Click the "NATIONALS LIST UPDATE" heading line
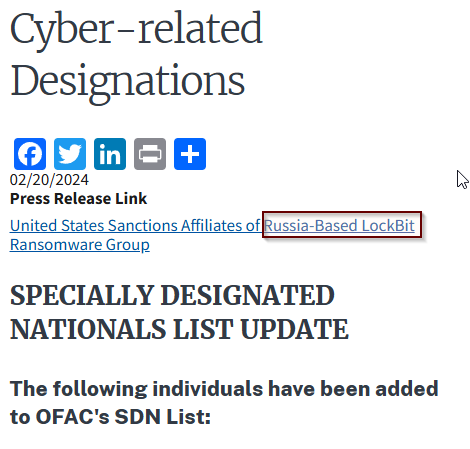470x449 pixels. 179,329
